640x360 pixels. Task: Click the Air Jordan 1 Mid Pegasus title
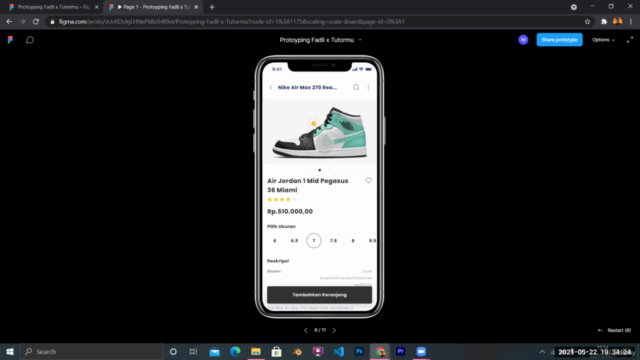pos(308,185)
